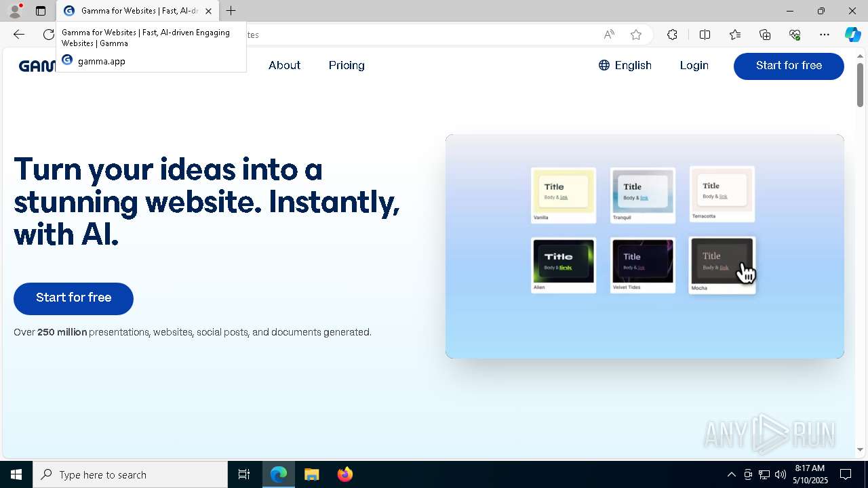Toggle split screen view
This screenshot has height=488, width=868.
pos(705,35)
